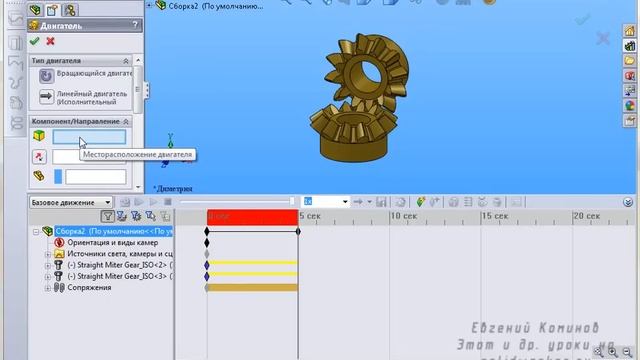The width and height of the screenshot is (640, 360).
Task: Zoom in the timeline with magnifier plus
Action: click(613, 351)
